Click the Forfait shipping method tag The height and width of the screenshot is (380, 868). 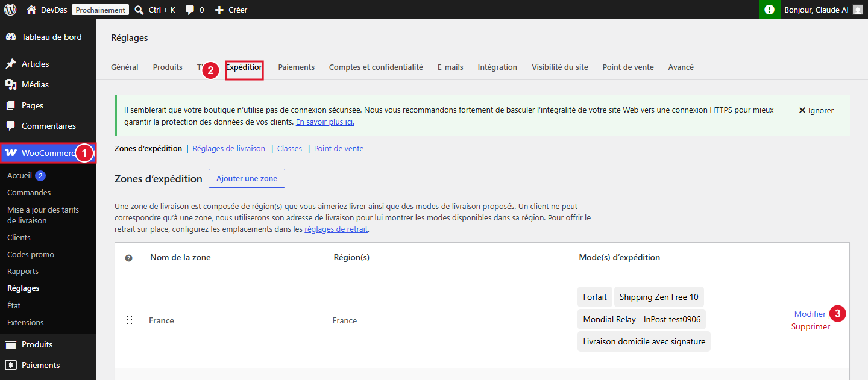point(595,297)
